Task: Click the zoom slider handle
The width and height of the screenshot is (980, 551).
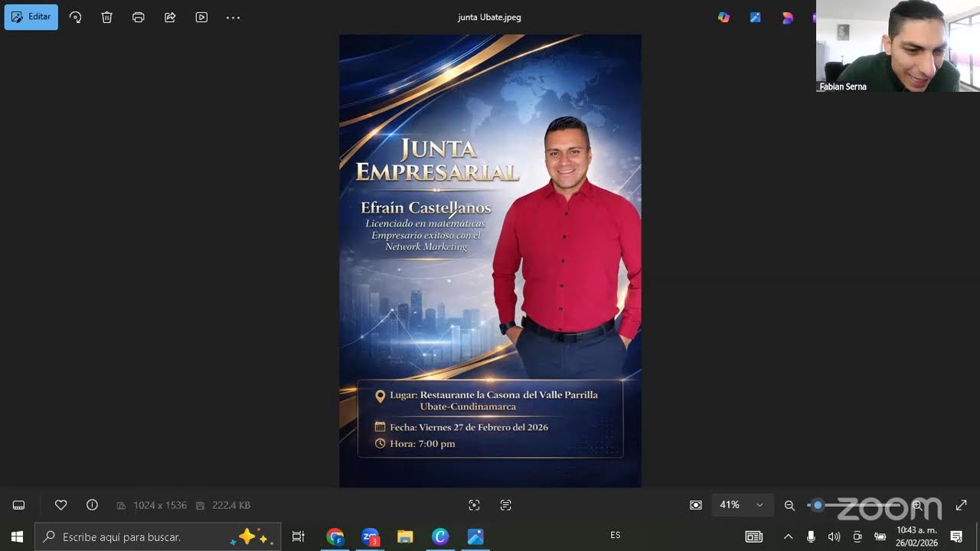Action: [818, 505]
